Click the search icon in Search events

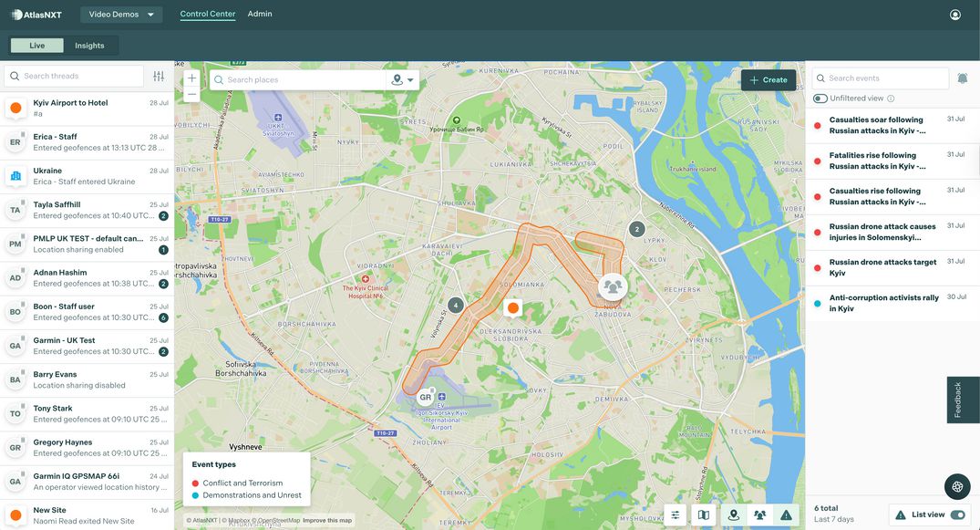[820, 78]
